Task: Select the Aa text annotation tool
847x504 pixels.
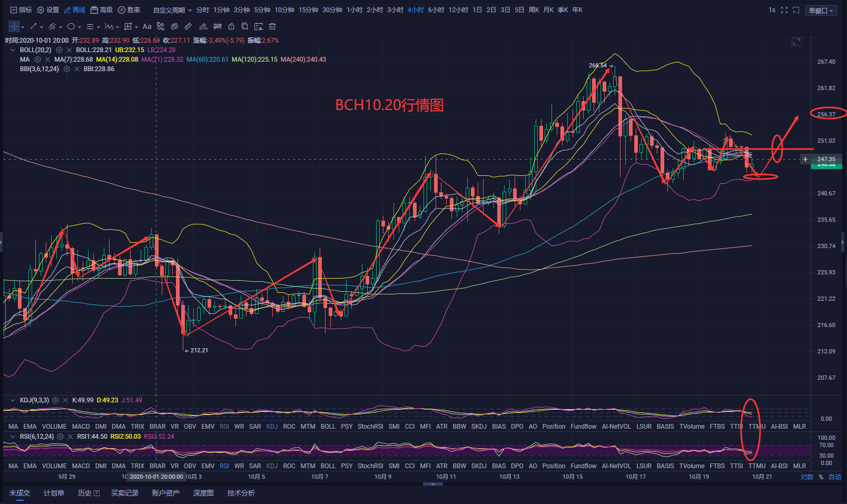Action: click(147, 26)
